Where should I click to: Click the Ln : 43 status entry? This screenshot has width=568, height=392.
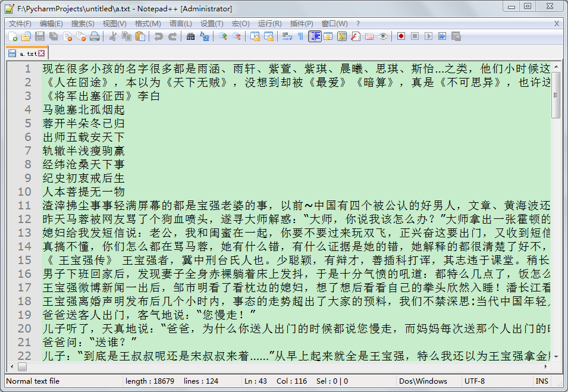click(256, 381)
